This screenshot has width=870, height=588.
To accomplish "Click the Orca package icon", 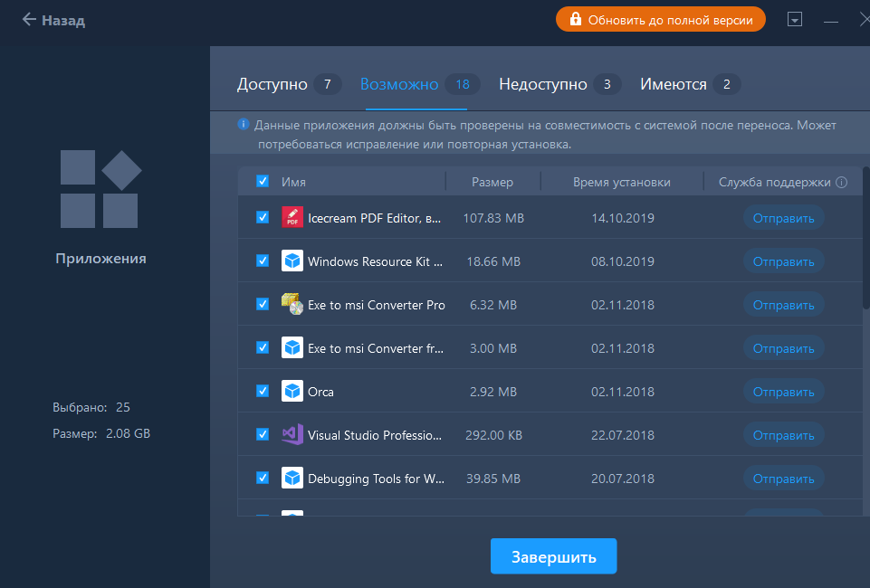I will [x=292, y=392].
